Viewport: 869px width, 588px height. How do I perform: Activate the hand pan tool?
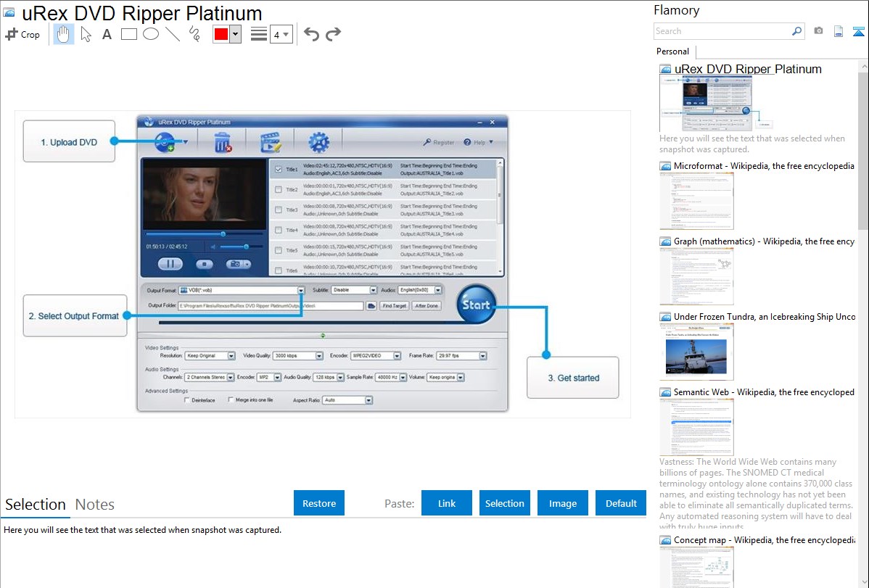coord(63,34)
